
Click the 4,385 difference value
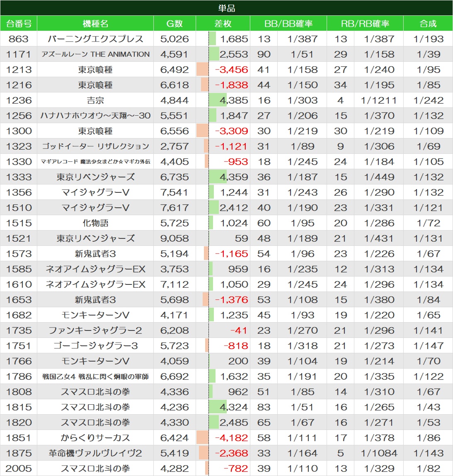[234, 100]
